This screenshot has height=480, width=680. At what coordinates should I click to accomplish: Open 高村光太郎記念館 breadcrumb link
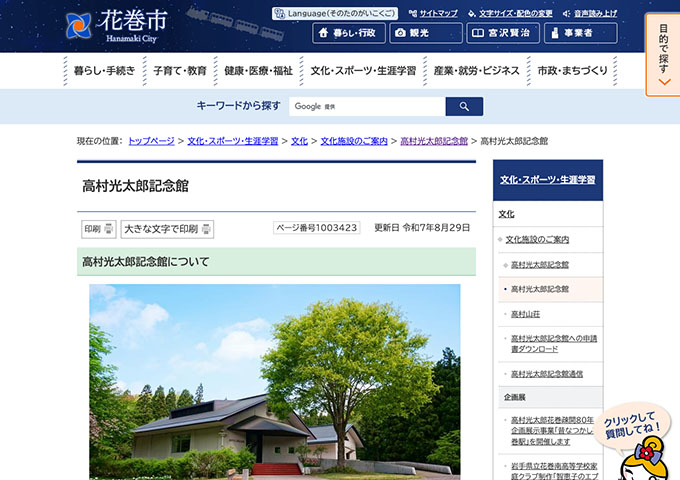[434, 141]
